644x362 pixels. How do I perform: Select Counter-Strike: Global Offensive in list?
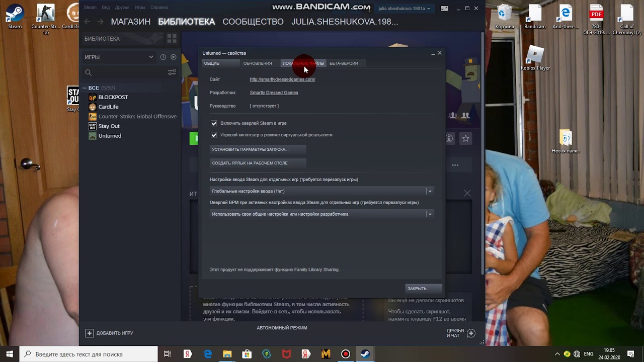click(137, 117)
